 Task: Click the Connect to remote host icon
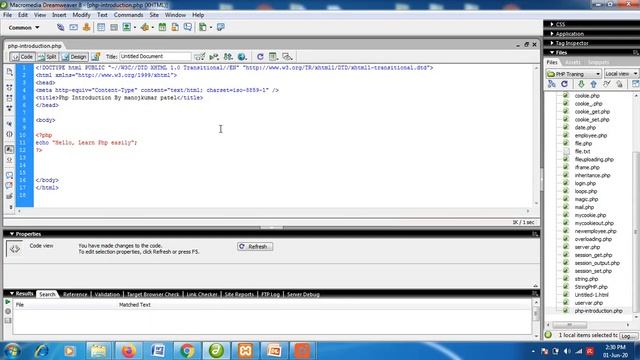click(x=551, y=84)
